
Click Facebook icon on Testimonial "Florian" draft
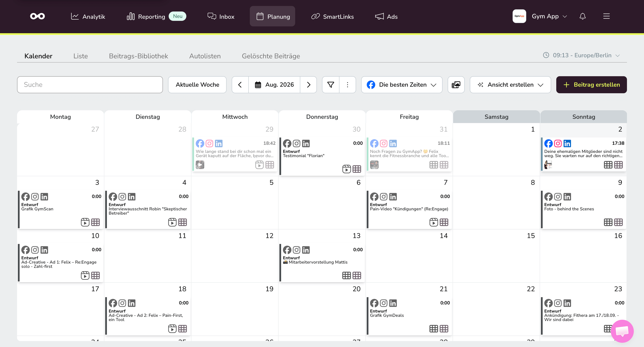[287, 144]
